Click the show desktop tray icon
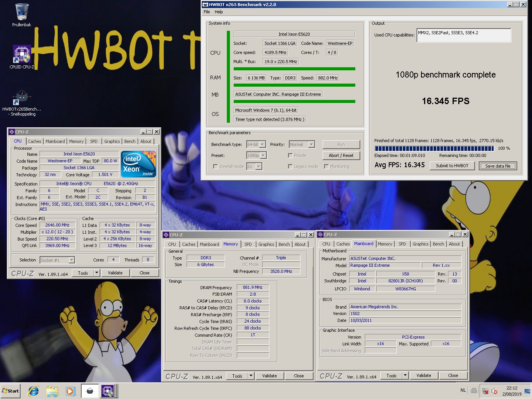Viewport: 532px width, 399px height. (x=527, y=391)
